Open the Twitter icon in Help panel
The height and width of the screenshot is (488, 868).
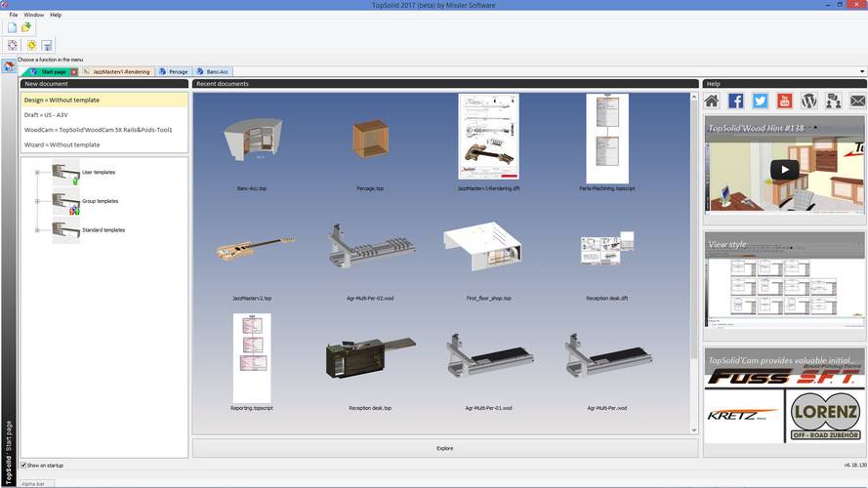(761, 101)
